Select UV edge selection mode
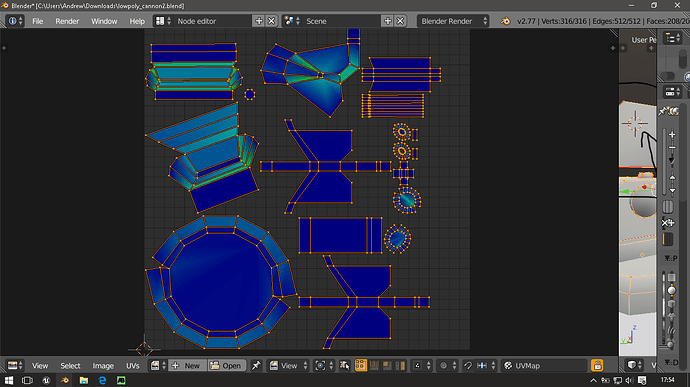 tap(374, 365)
